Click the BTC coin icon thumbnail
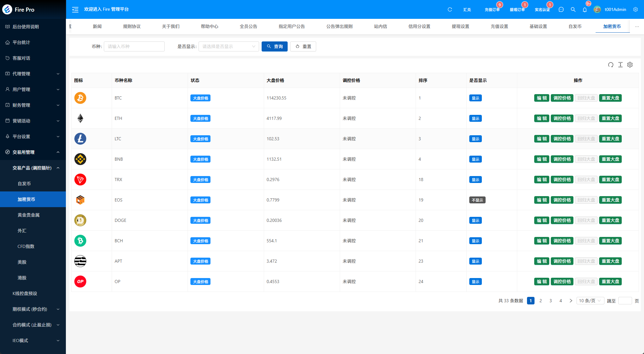The height and width of the screenshot is (354, 644). tap(80, 98)
